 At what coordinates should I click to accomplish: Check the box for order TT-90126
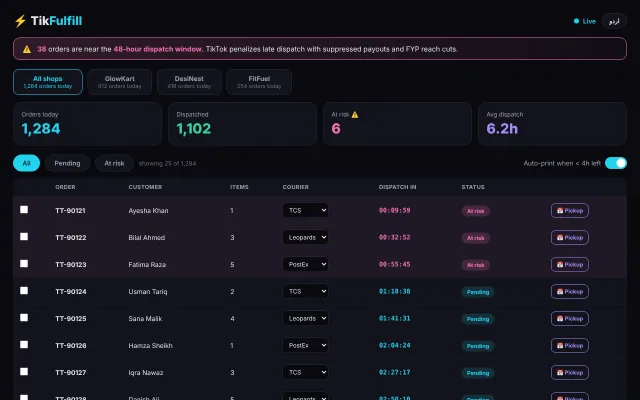click(24, 344)
